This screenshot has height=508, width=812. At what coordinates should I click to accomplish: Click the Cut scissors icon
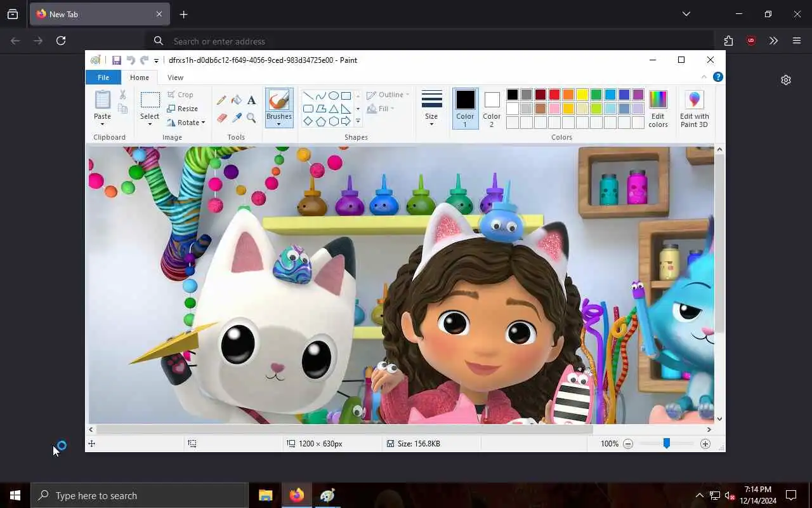pos(122,95)
